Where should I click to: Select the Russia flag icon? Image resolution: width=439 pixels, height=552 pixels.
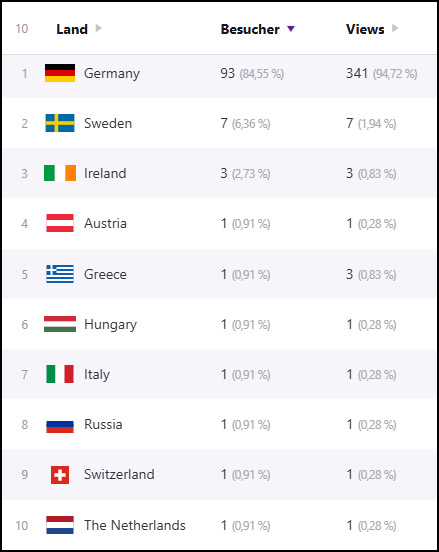tap(60, 427)
